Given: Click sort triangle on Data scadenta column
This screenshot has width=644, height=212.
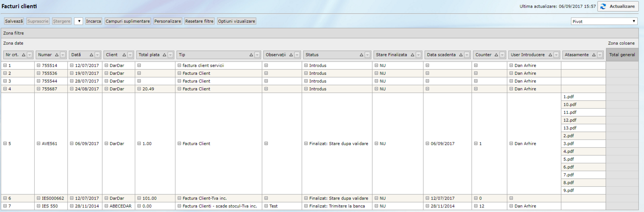Looking at the screenshot, I should click(461, 55).
